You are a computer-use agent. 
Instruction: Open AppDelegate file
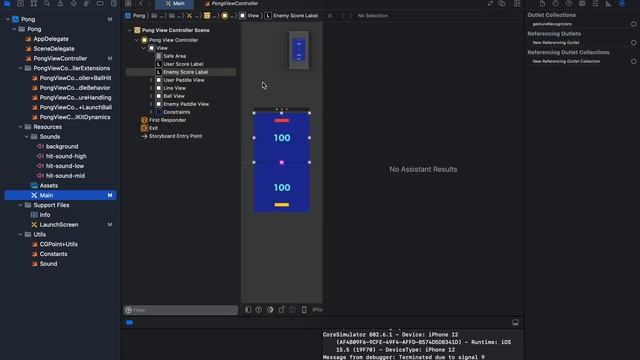51,39
